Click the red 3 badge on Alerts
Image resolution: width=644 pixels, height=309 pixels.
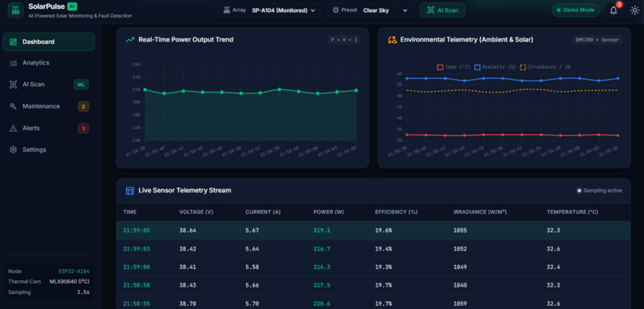83,129
